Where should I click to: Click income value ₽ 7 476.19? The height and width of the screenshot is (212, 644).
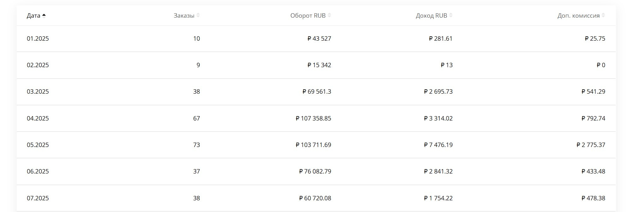tap(438, 145)
